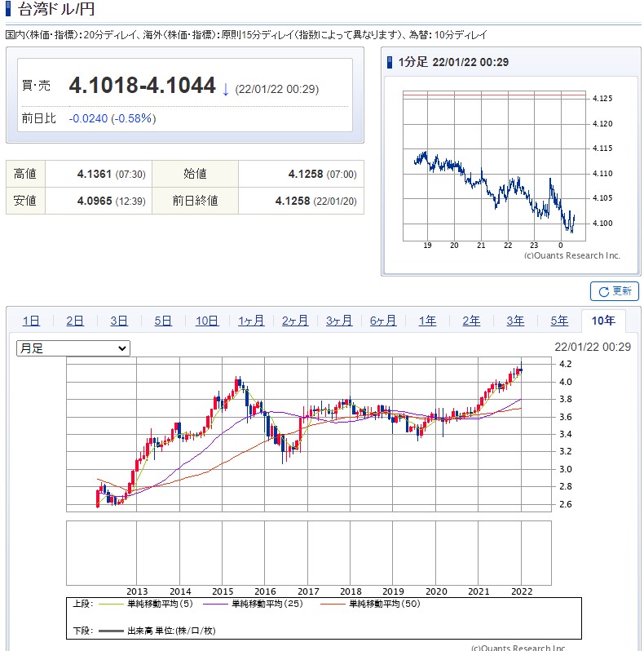The height and width of the screenshot is (651, 644).
Task: Select the 1日 period tab
Action: 31,321
